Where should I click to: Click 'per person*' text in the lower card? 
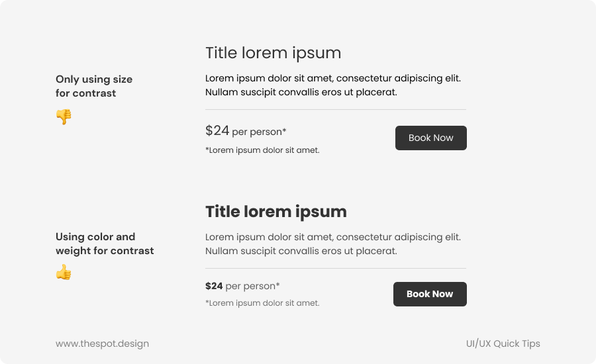[252, 286]
